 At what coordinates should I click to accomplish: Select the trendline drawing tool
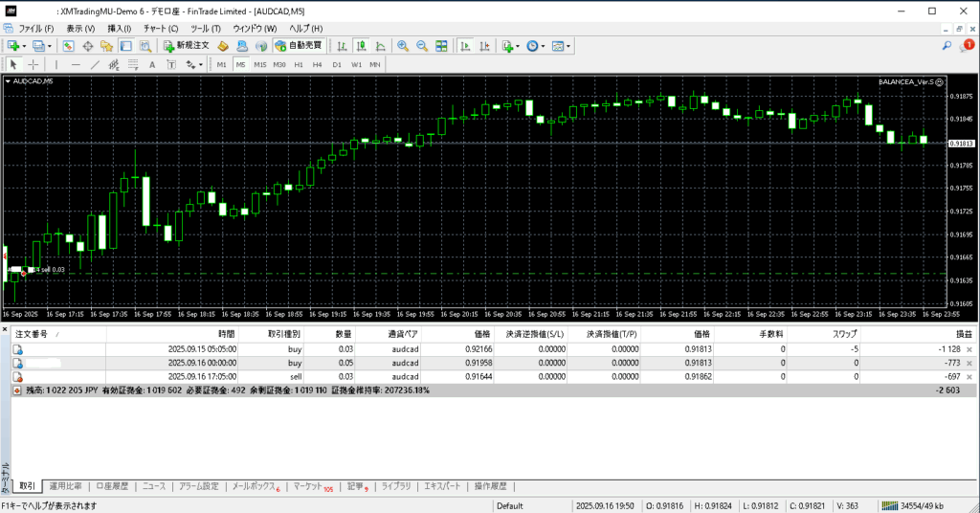point(94,65)
